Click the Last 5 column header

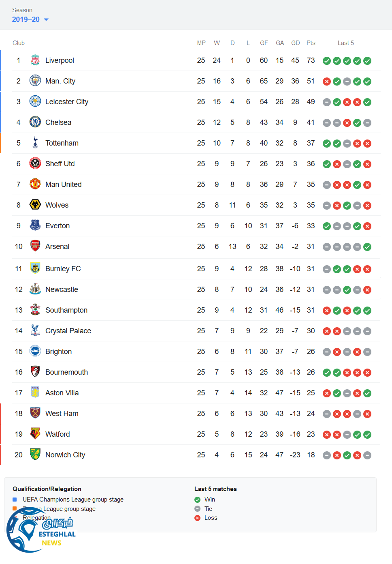pyautogui.click(x=345, y=43)
